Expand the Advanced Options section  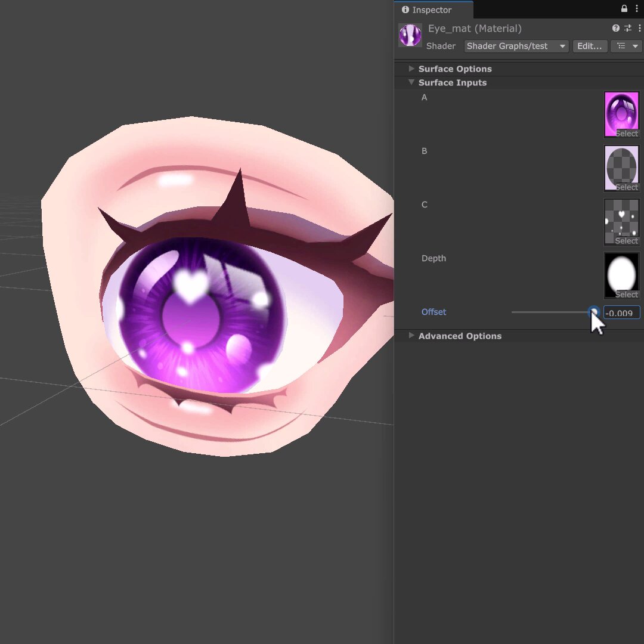[460, 336]
